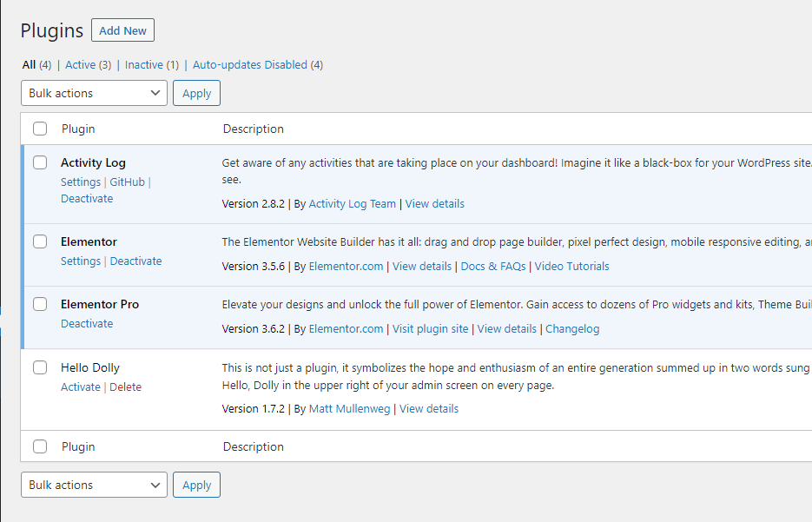Open Elementor Docs & FAQs link
This screenshot has height=522, width=812.
[x=493, y=267]
